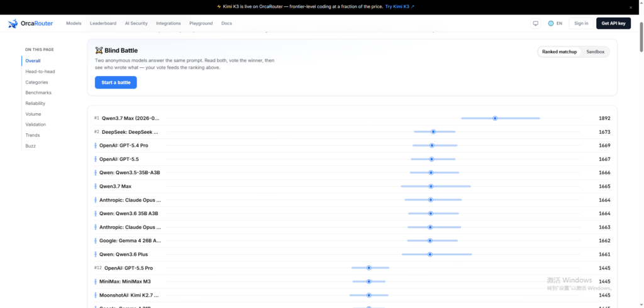Image resolution: width=644 pixels, height=308 pixels.
Task: Select the DeepSeek: DeepSeek model name
Action: click(130, 132)
